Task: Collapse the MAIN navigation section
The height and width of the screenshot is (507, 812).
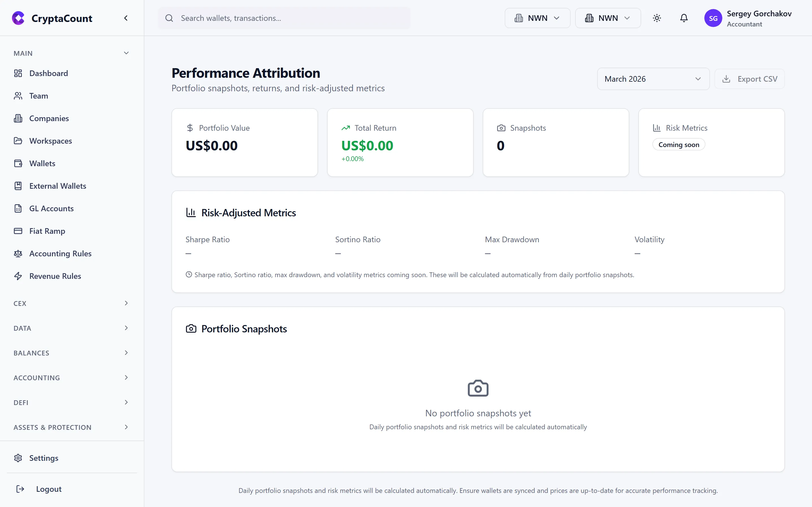Action: [x=126, y=53]
